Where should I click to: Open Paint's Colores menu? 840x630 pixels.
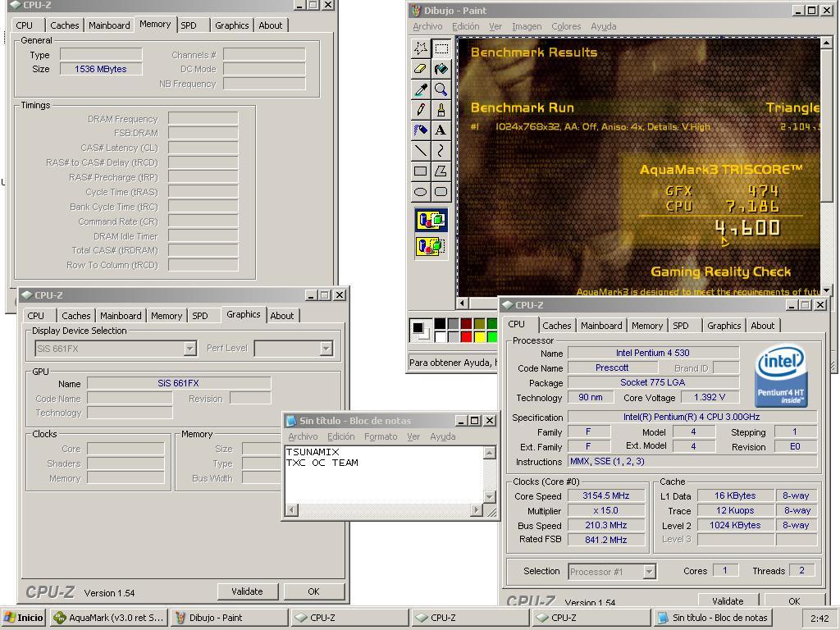coord(566,26)
